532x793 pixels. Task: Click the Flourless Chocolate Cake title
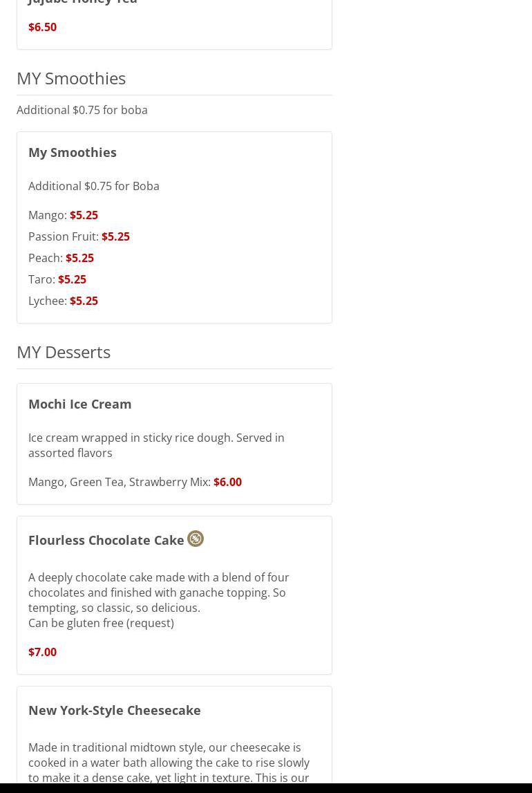click(x=106, y=540)
